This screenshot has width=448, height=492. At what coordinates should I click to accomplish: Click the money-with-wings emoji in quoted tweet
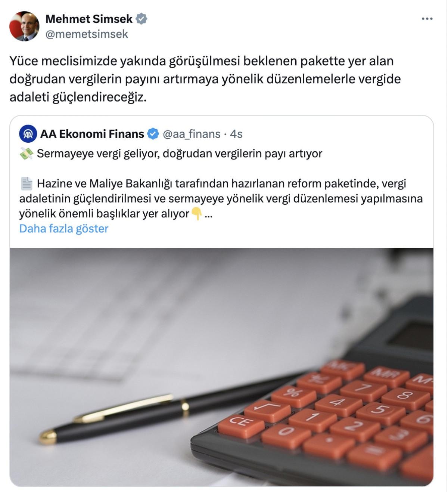tap(27, 154)
